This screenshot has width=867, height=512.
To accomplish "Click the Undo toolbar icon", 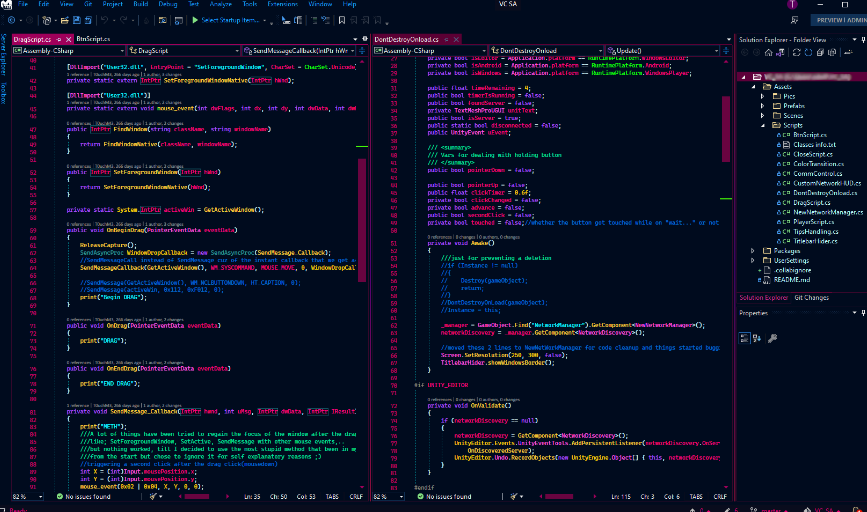I will coord(104,20).
